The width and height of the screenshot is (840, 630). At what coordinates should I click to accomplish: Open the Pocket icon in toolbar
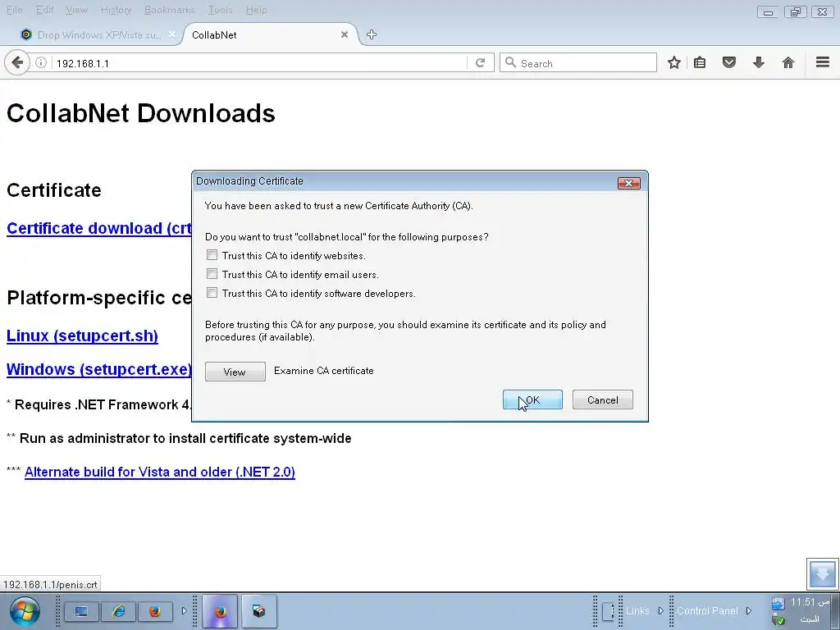click(729, 62)
